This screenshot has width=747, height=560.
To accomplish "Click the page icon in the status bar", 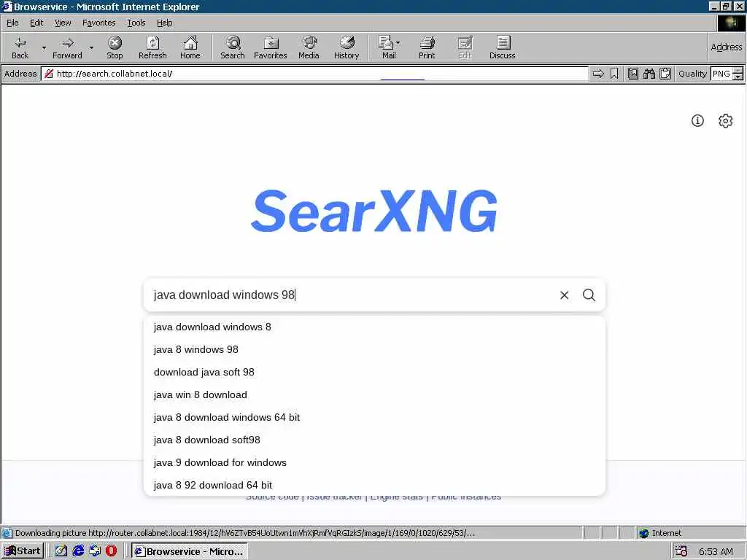I will coord(7,533).
